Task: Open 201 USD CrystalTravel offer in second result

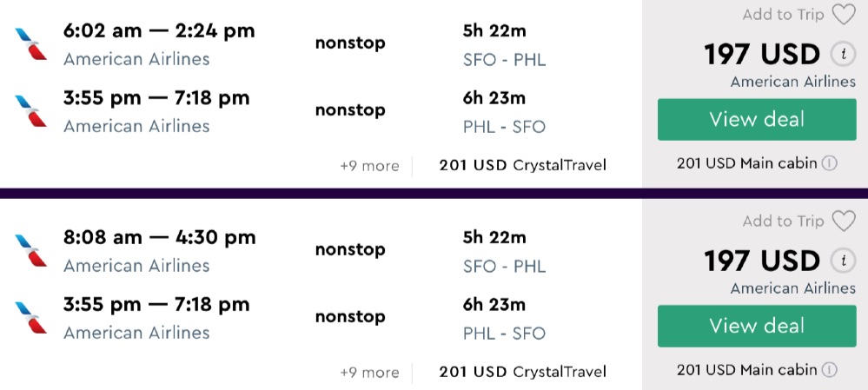Action: point(522,372)
